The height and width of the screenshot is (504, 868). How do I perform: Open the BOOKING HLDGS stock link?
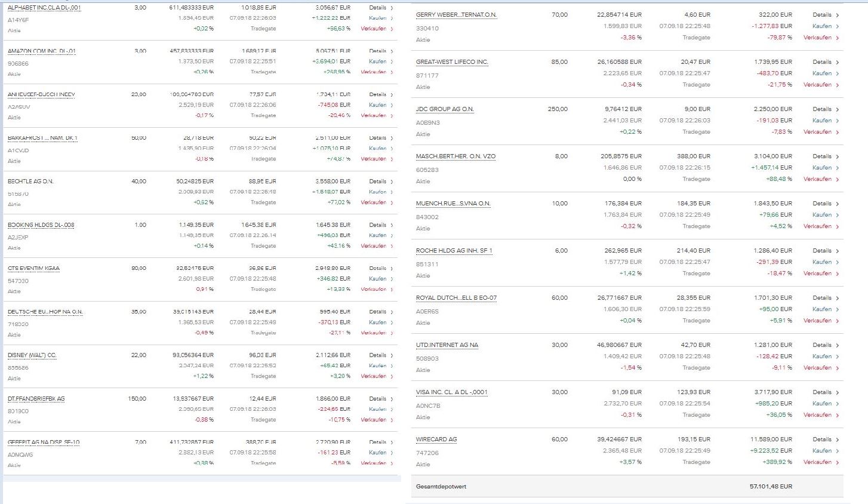pyautogui.click(x=41, y=225)
